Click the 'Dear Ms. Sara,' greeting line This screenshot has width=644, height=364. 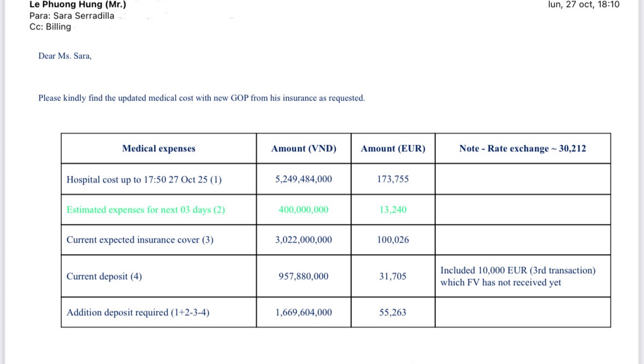[65, 56]
